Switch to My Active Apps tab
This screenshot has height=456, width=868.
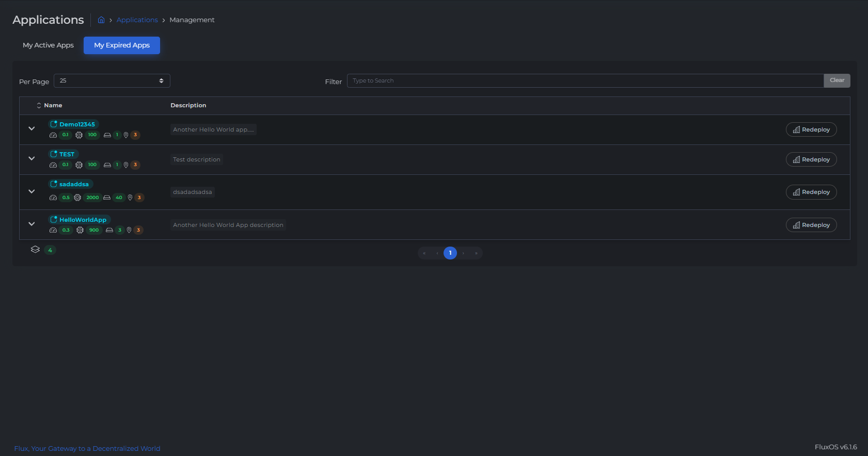[x=48, y=45]
